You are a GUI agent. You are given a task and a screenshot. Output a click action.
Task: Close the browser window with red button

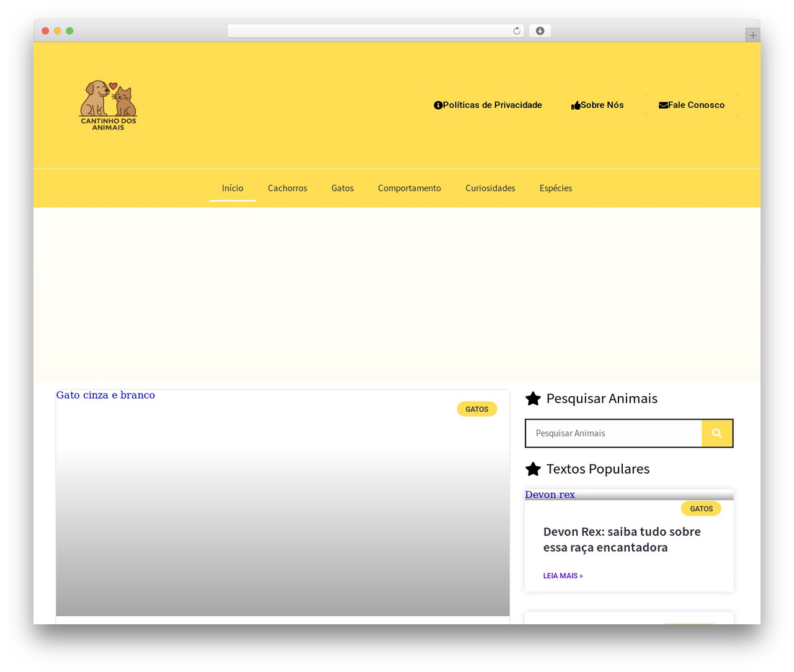(x=45, y=31)
